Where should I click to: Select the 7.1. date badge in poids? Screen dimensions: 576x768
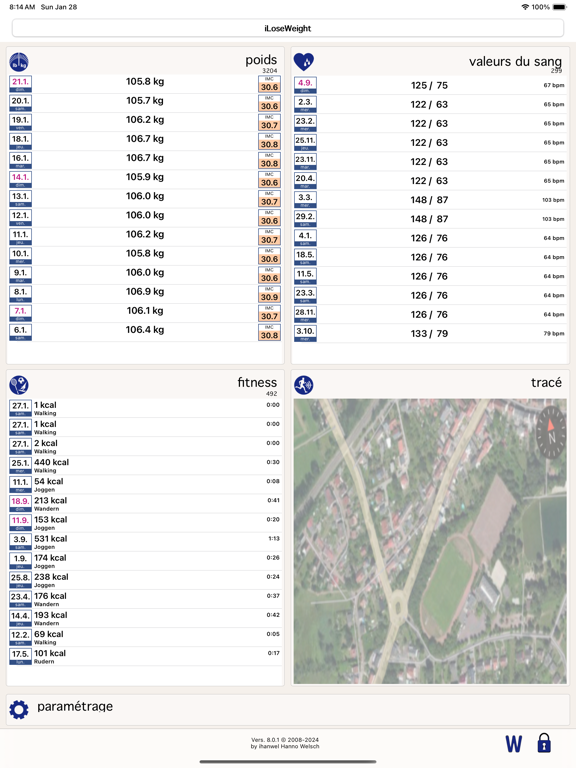(x=21, y=313)
